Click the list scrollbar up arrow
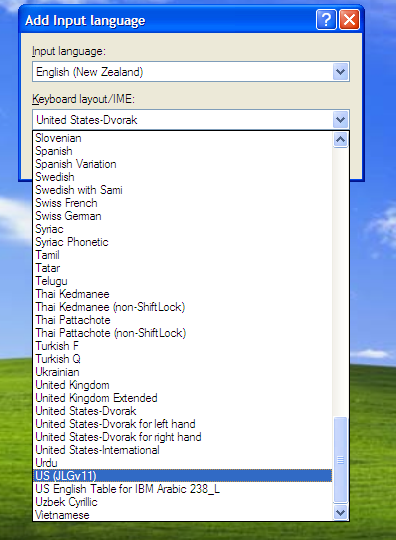The image size is (396, 540). pos(340,139)
